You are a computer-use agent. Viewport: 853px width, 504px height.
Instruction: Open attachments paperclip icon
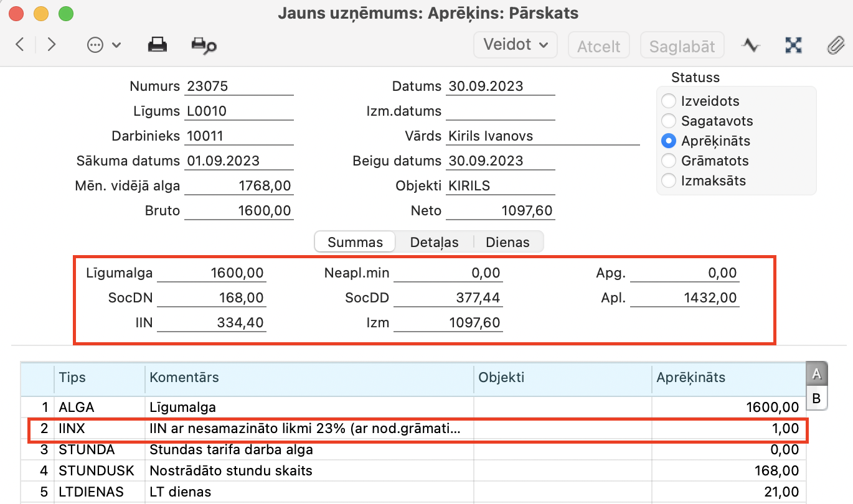pyautogui.click(x=834, y=45)
